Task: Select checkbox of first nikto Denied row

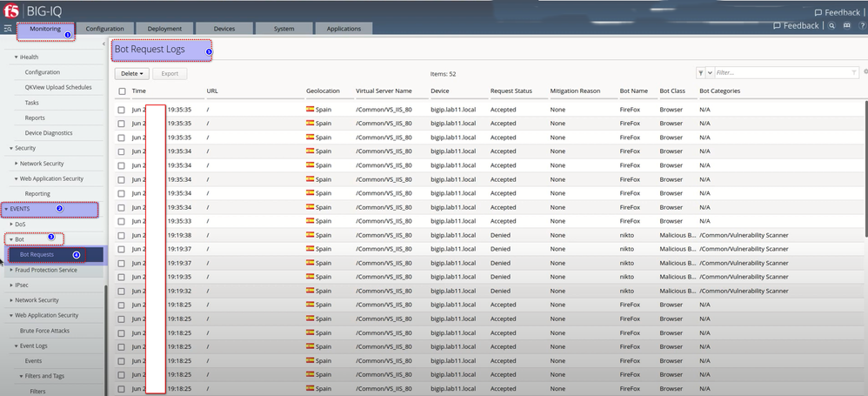Action: click(122, 235)
